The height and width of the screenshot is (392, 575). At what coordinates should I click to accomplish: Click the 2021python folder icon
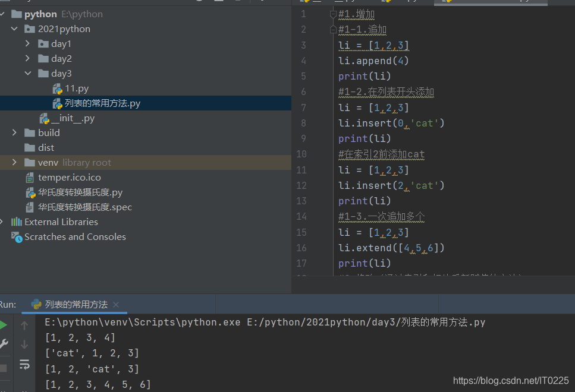point(30,29)
